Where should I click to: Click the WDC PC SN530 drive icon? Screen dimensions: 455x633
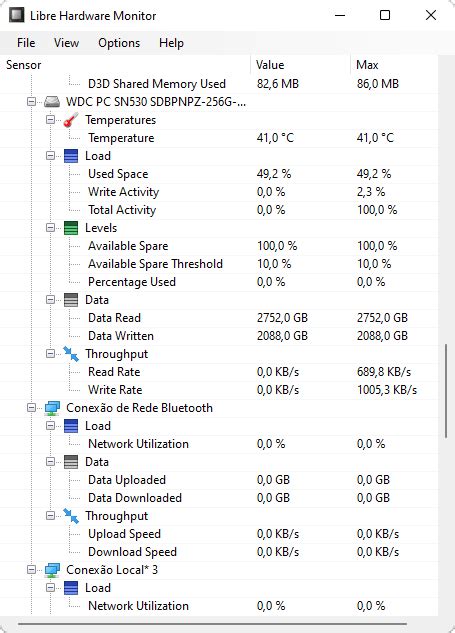point(52,102)
